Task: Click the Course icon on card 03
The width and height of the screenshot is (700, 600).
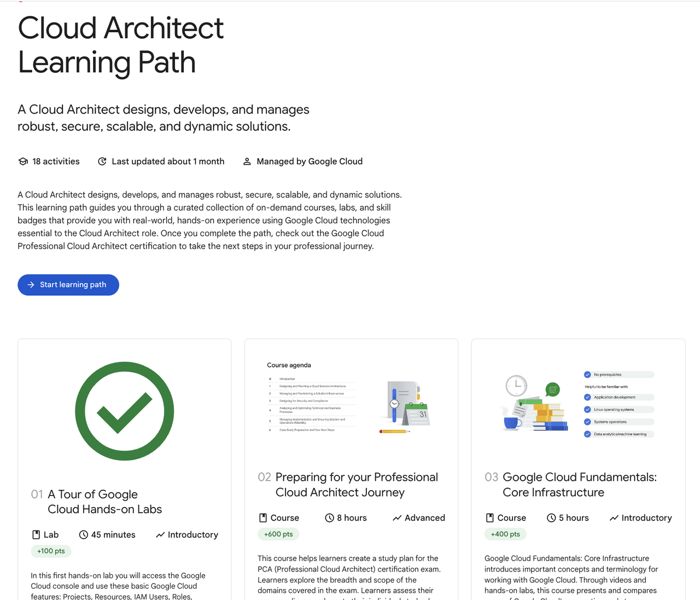Action: (x=490, y=518)
